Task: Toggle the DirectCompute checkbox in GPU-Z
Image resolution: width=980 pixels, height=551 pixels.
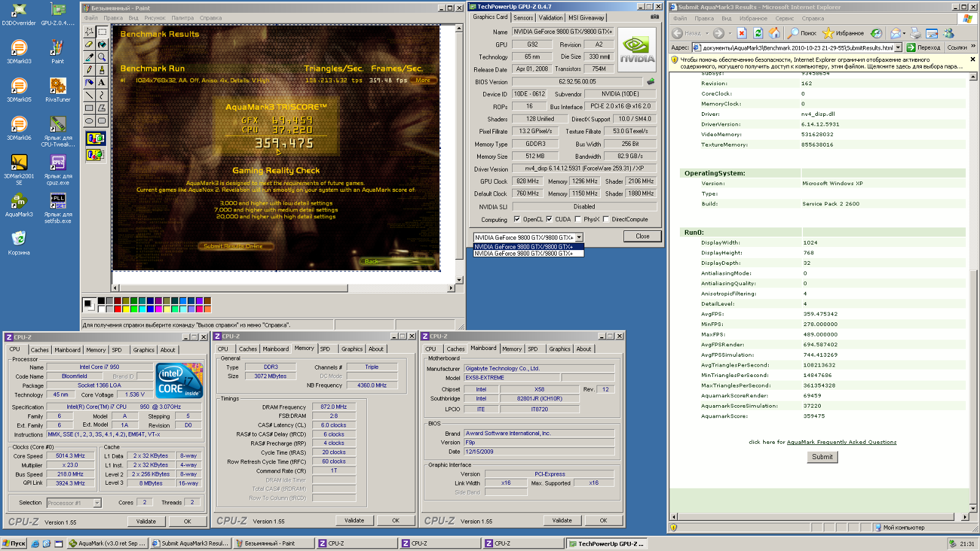Action: (x=606, y=219)
